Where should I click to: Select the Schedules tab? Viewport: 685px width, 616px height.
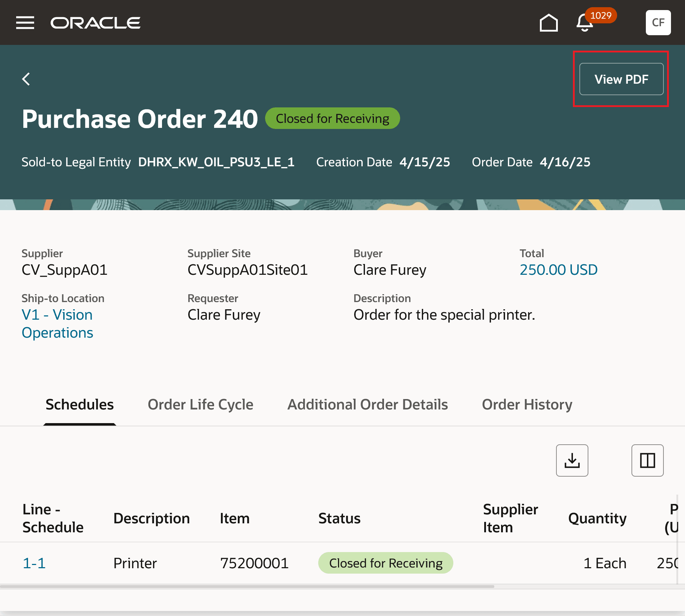(80, 405)
